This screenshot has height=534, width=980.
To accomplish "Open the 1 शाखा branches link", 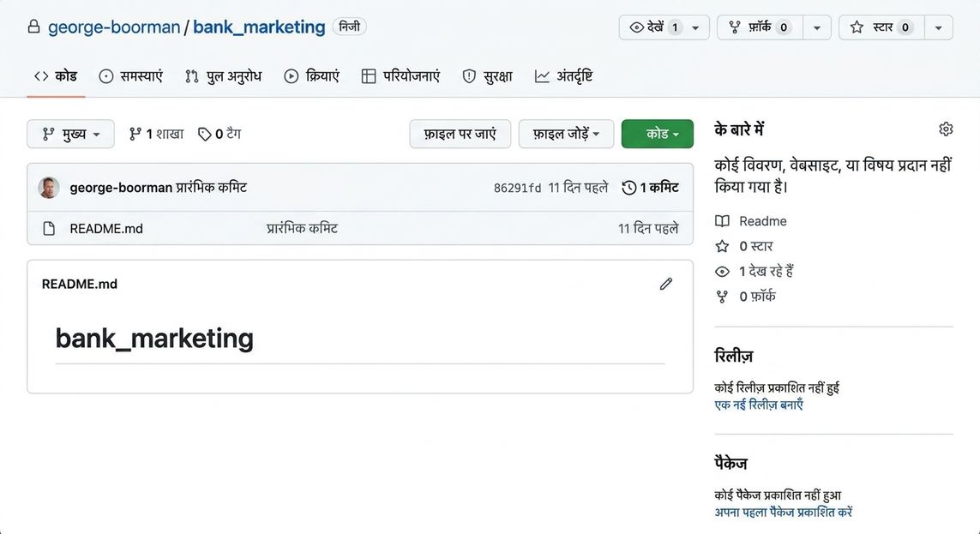I will coord(156,134).
